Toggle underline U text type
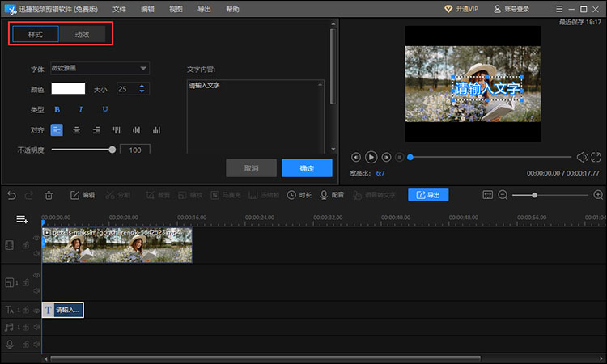This screenshot has width=607, height=364. (x=105, y=109)
